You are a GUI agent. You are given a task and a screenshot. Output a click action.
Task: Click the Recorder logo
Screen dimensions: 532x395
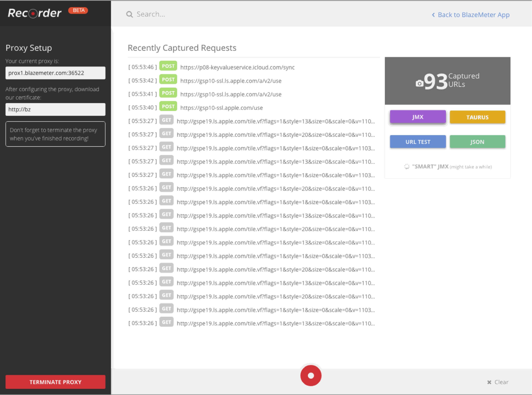pos(35,13)
